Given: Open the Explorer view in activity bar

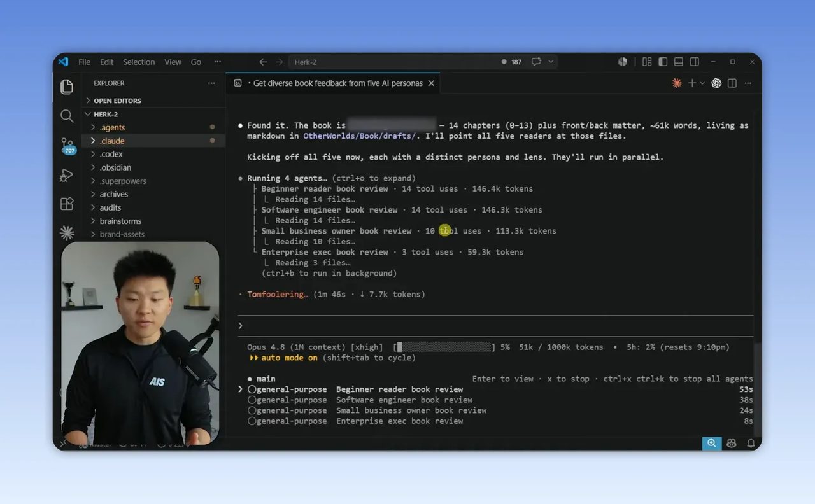Looking at the screenshot, I should click(67, 87).
